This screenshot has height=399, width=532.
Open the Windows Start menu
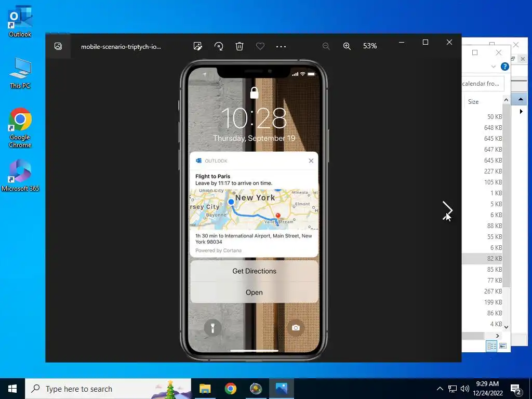click(x=12, y=389)
